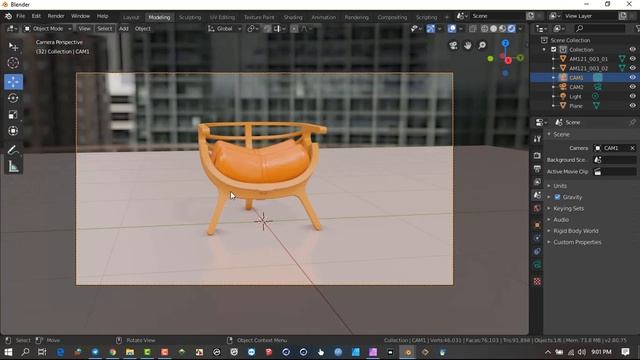Select the Measure tool
Screen dimensions: 640x360
(x=13, y=167)
